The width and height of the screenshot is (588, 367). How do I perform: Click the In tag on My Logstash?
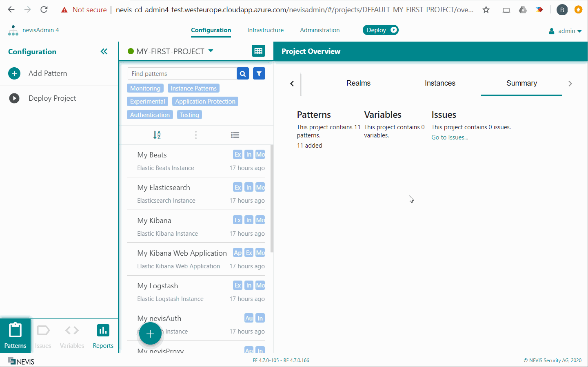click(x=249, y=285)
